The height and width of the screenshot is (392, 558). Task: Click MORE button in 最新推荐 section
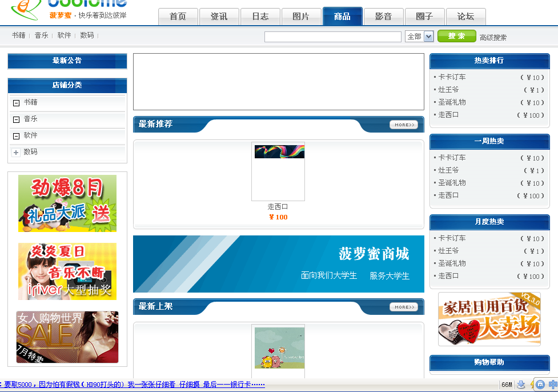[x=404, y=125]
